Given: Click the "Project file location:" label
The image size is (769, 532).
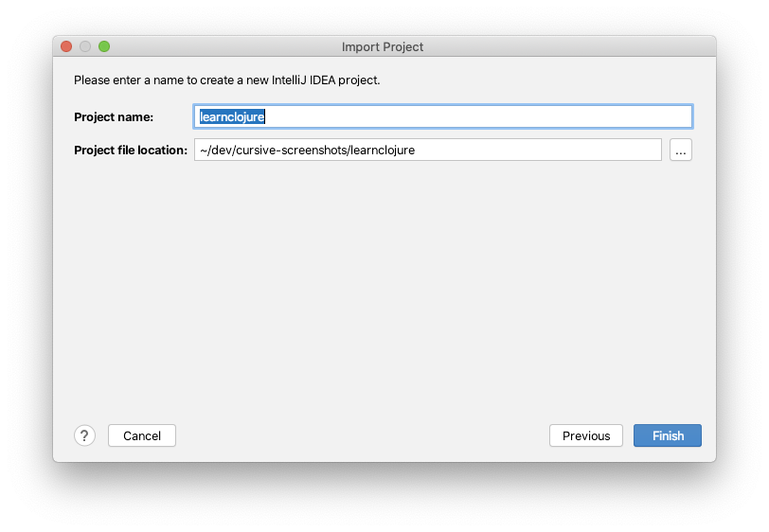Looking at the screenshot, I should pyautogui.click(x=131, y=150).
